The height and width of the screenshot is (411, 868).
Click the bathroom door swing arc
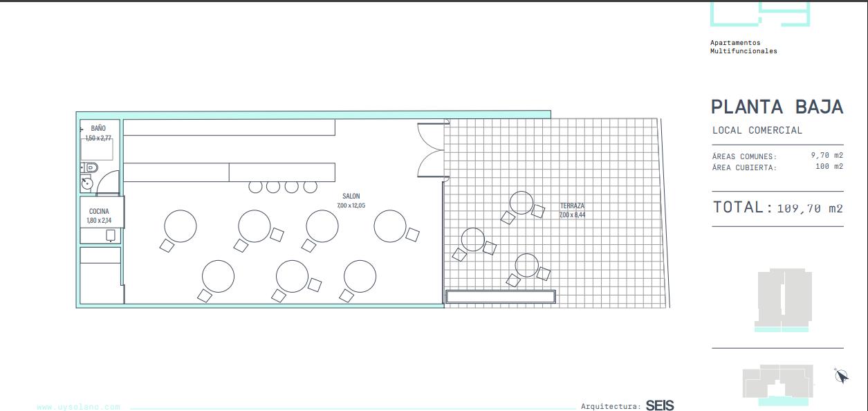(x=107, y=183)
